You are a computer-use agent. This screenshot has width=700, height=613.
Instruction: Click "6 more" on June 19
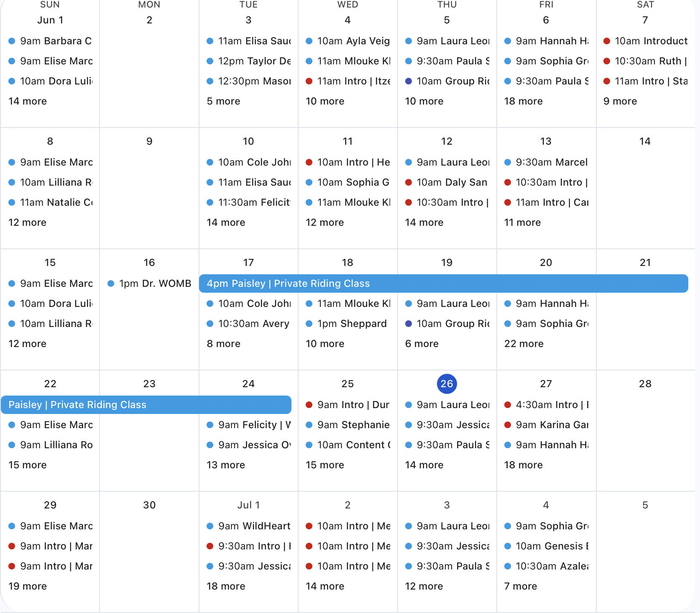tap(422, 344)
